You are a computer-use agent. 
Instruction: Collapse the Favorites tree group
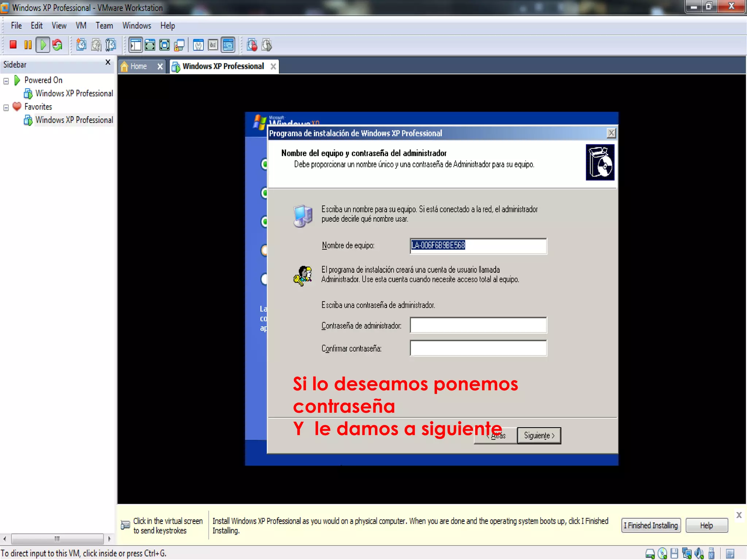tap(6, 107)
